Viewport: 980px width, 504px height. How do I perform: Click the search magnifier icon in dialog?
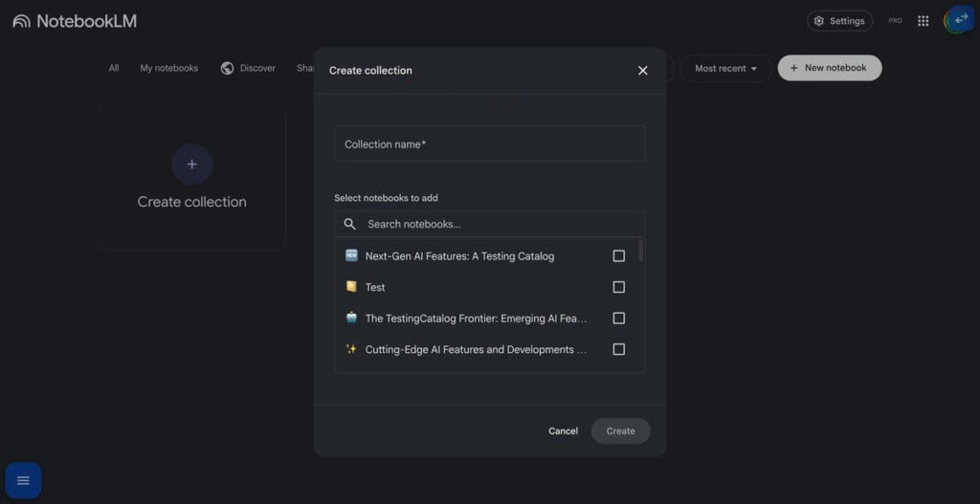click(350, 224)
